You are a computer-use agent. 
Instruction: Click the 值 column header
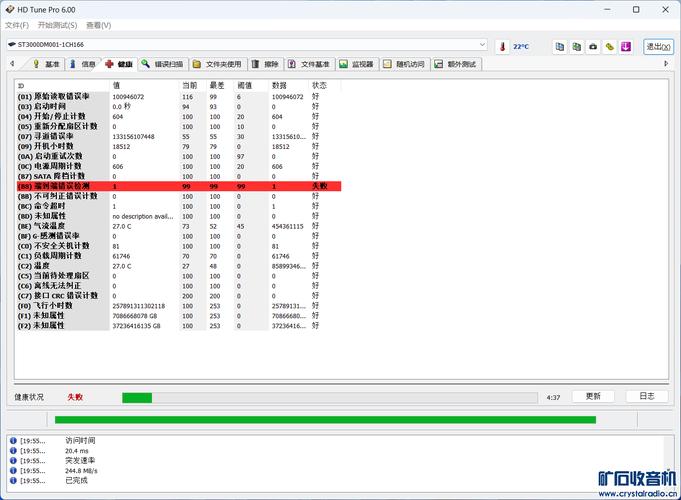pos(144,86)
